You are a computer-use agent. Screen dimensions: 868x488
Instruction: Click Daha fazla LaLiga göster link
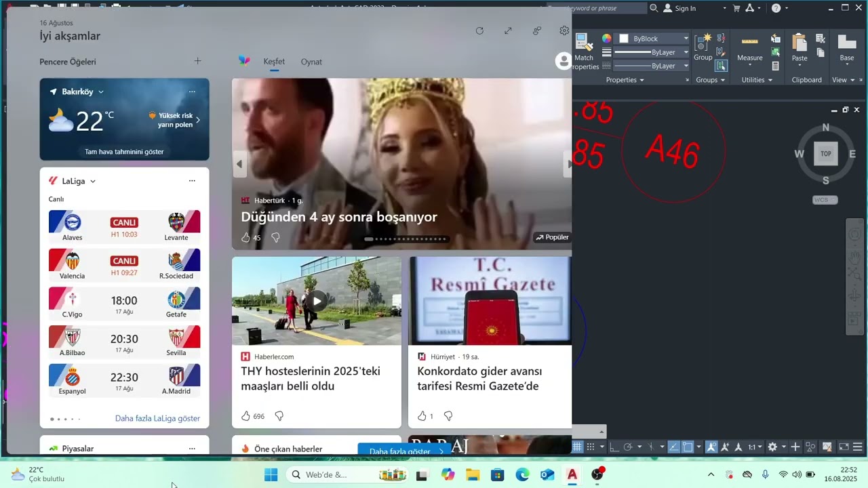click(157, 418)
